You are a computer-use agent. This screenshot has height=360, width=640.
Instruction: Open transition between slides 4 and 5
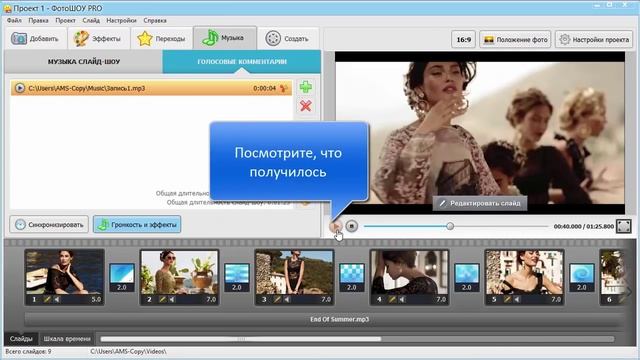(467, 277)
